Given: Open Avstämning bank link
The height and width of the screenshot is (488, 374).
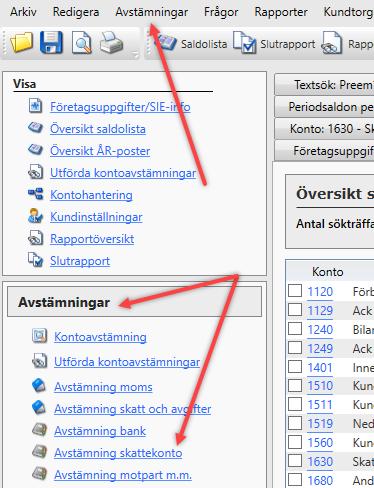Looking at the screenshot, I should pos(100,431).
